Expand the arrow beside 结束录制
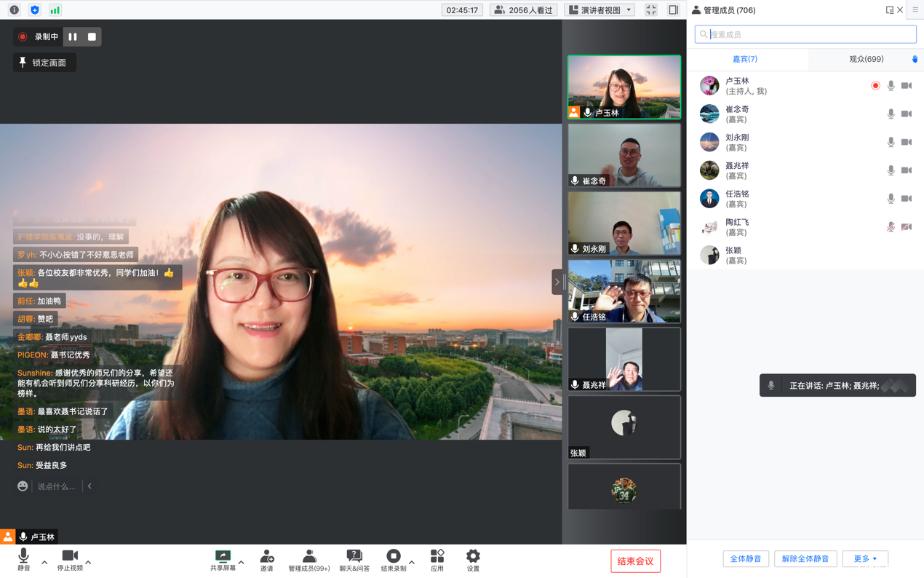Image resolution: width=924 pixels, height=578 pixels. 412,562
